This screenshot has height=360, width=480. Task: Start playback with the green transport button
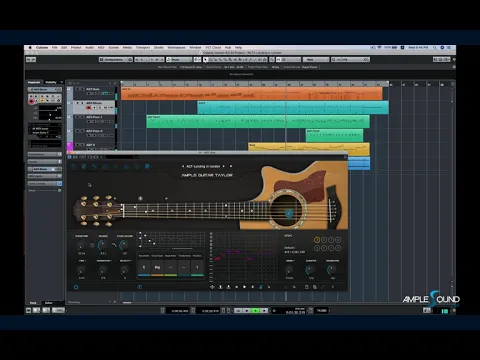(x=255, y=310)
